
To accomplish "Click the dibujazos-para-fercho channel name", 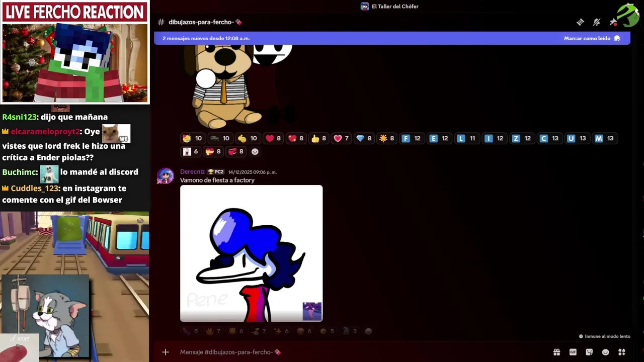I will point(205,22).
